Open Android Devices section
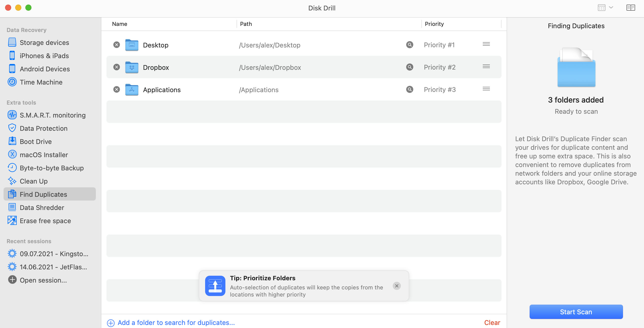Viewport: 644px width, 328px height. (50, 69)
